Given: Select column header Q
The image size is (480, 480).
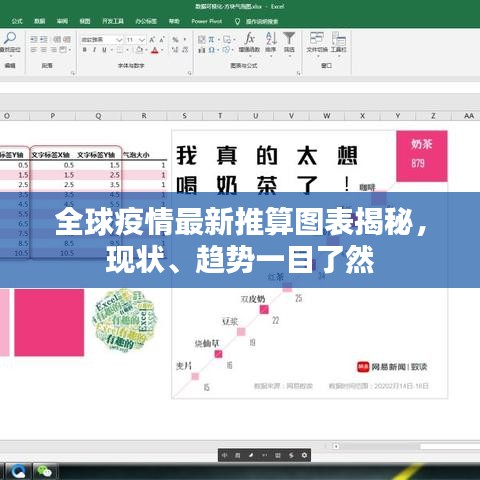Looking at the screenshot, I should click(x=98, y=116).
